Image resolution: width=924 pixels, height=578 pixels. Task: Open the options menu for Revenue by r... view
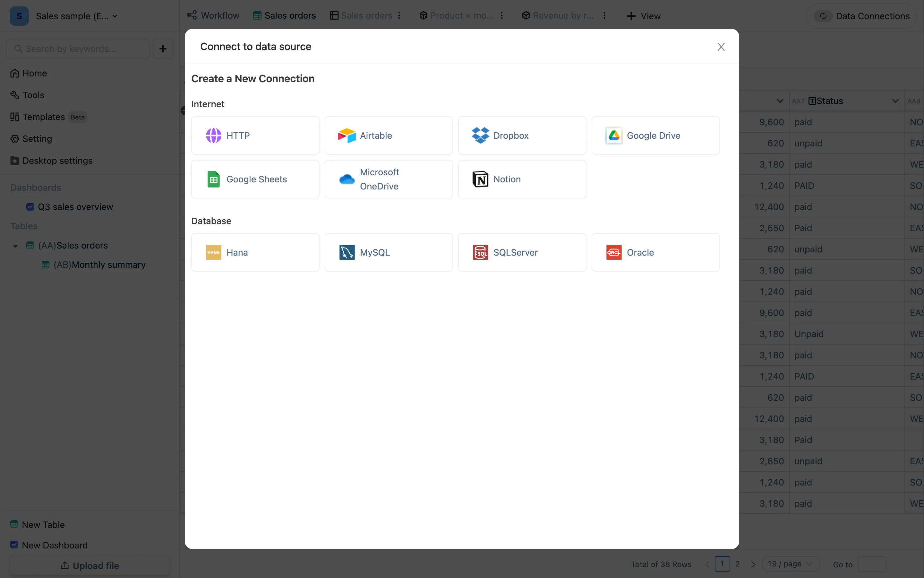point(604,15)
